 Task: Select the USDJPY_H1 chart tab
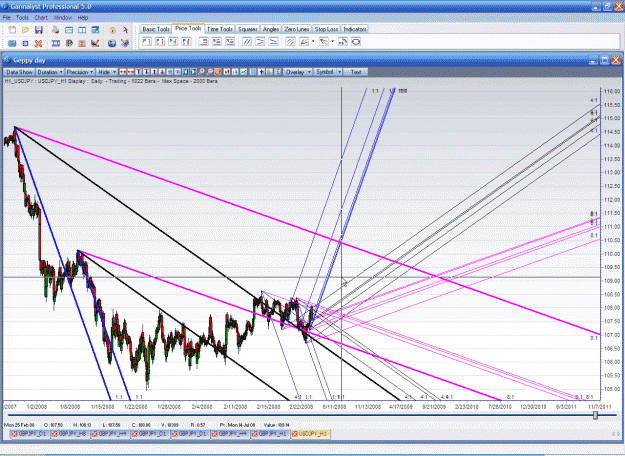[311, 434]
